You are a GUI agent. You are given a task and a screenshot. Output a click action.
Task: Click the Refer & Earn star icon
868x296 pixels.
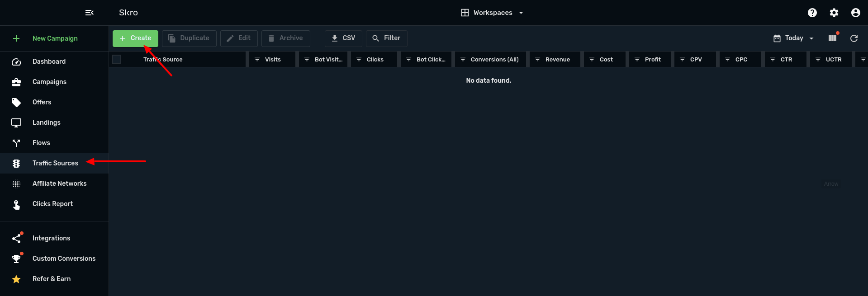[16, 279]
